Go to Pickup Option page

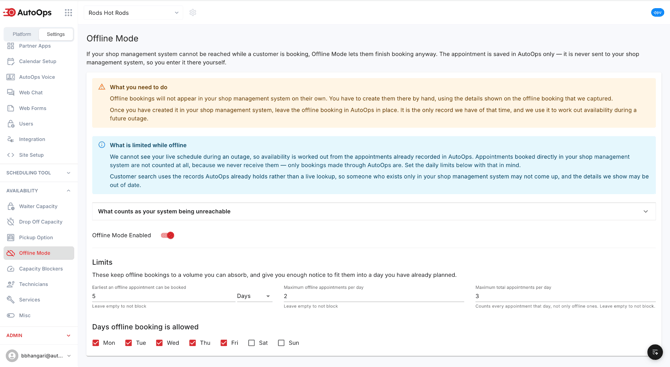39,238
